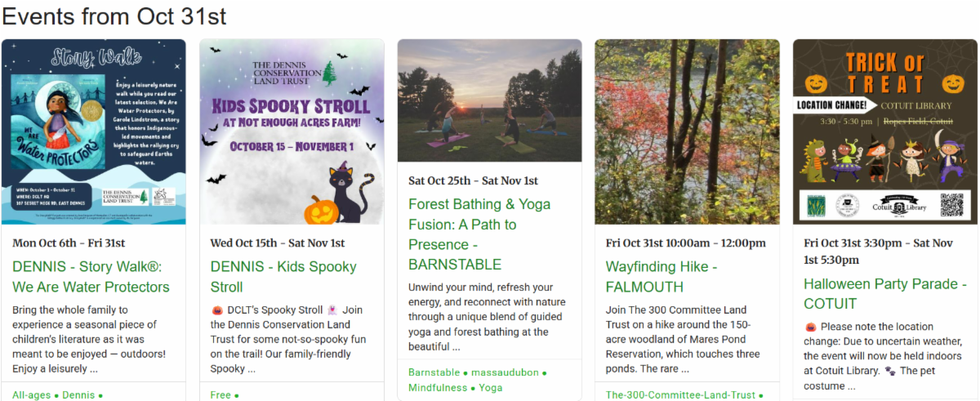Open 'DENNIS - Story Walk®: We Are Water Protectors'
The image size is (980, 401).
pos(91,277)
